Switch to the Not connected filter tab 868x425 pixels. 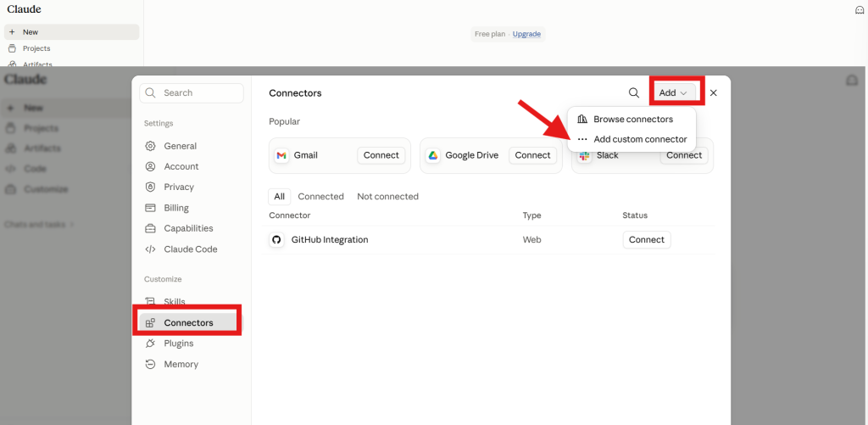tap(387, 196)
